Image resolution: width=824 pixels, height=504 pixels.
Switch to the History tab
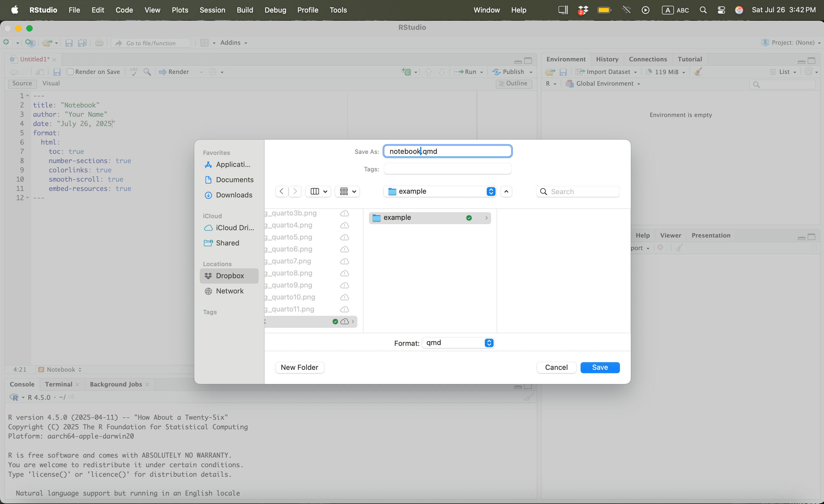(607, 59)
